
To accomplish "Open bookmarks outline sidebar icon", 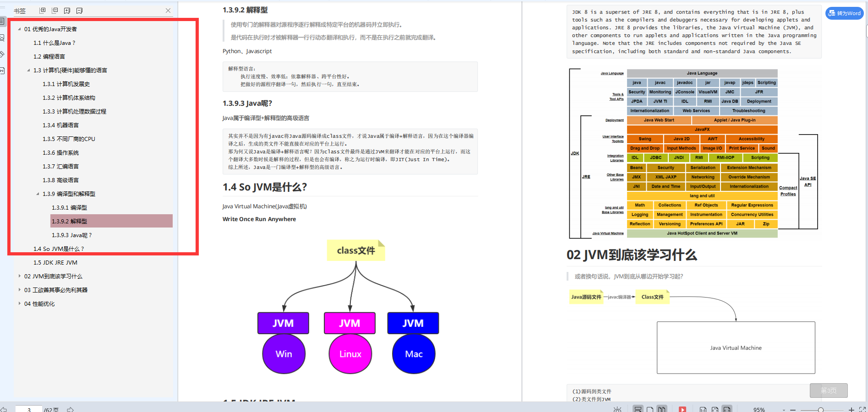I will tap(2, 21).
